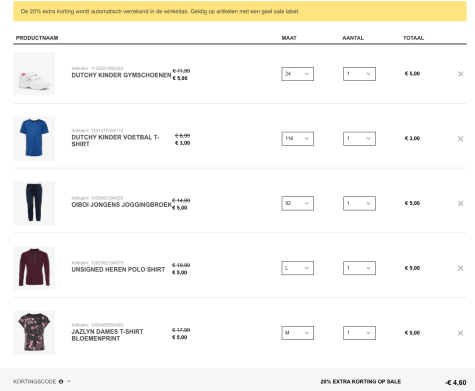
Task: Open quantity dropdown for voetbal T-shirt
Action: [359, 138]
